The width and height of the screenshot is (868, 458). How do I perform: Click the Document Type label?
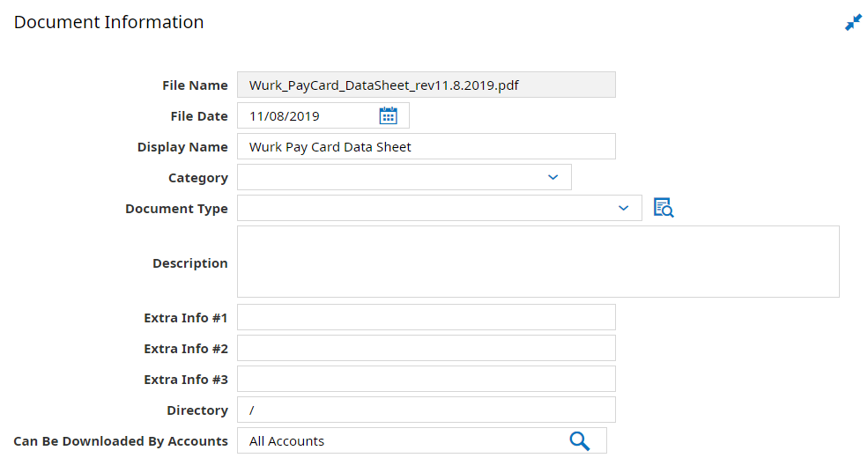(x=176, y=209)
